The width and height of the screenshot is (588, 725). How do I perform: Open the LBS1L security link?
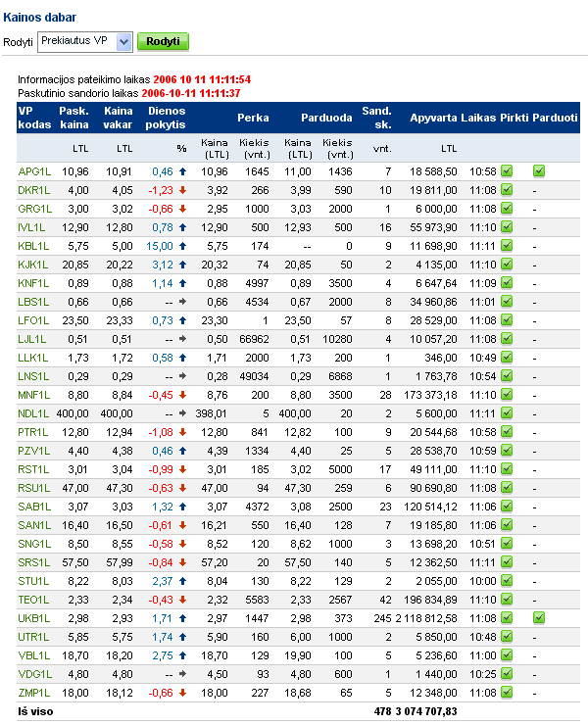tap(33, 302)
